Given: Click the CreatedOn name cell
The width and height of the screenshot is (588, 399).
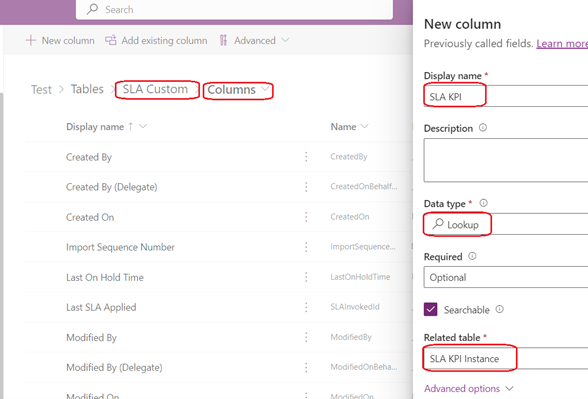Looking at the screenshot, I should (x=350, y=217).
